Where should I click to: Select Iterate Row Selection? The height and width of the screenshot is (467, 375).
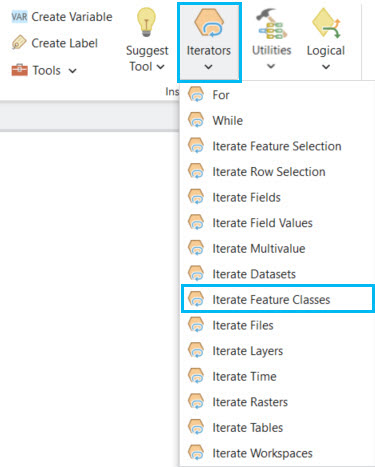(277, 172)
